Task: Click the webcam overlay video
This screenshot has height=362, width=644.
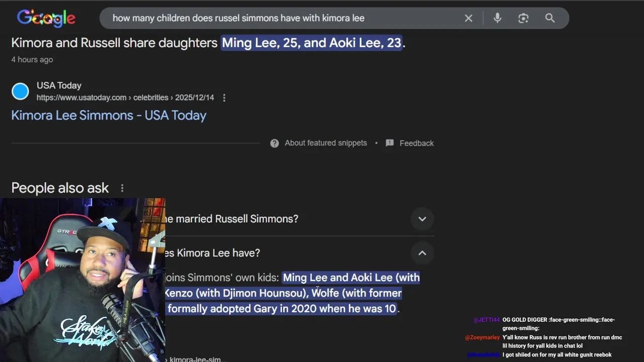Action: [83, 280]
